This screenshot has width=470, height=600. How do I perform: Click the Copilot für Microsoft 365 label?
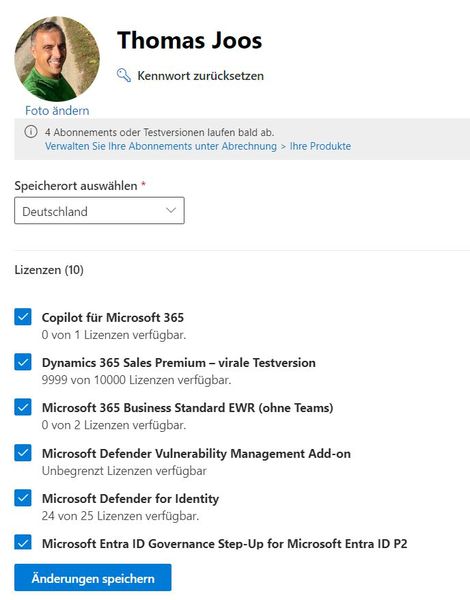click(x=113, y=317)
